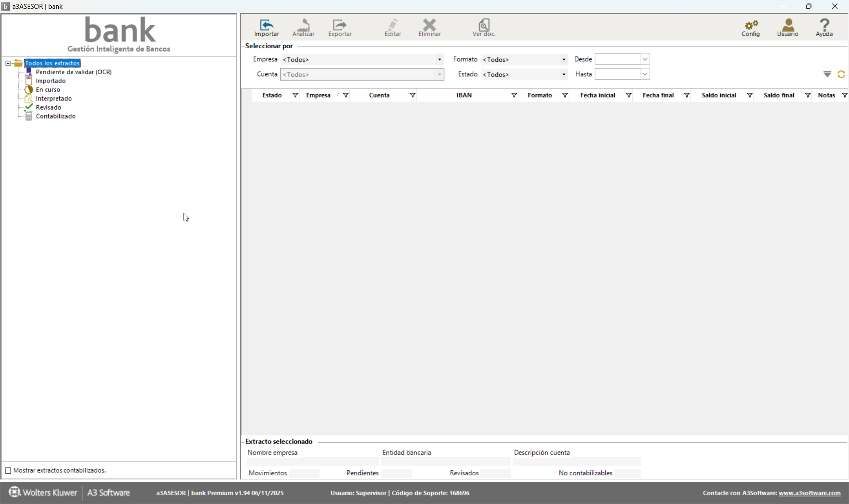Click the orange refresh icon
This screenshot has width=849, height=504.
point(841,74)
